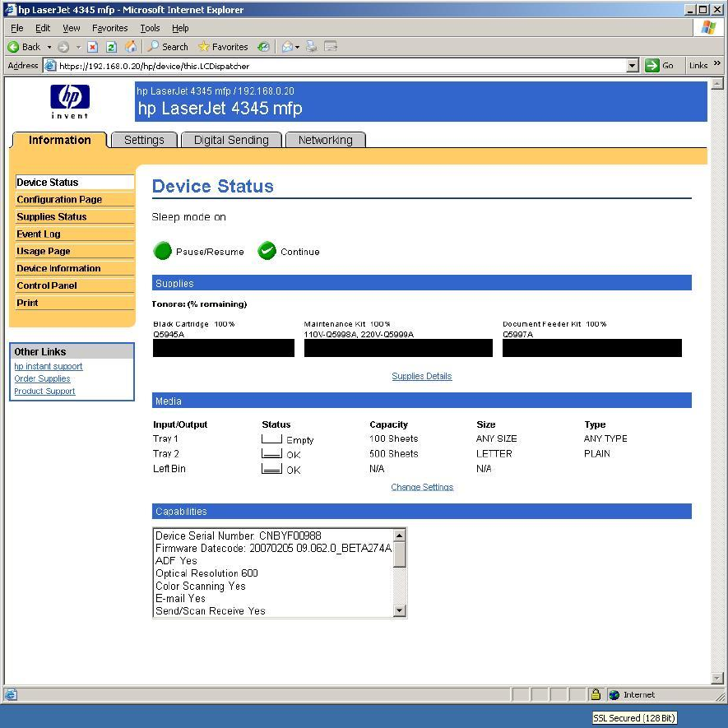This screenshot has width=728, height=728.
Task: Open Print page from sidebar
Action: click(75, 303)
